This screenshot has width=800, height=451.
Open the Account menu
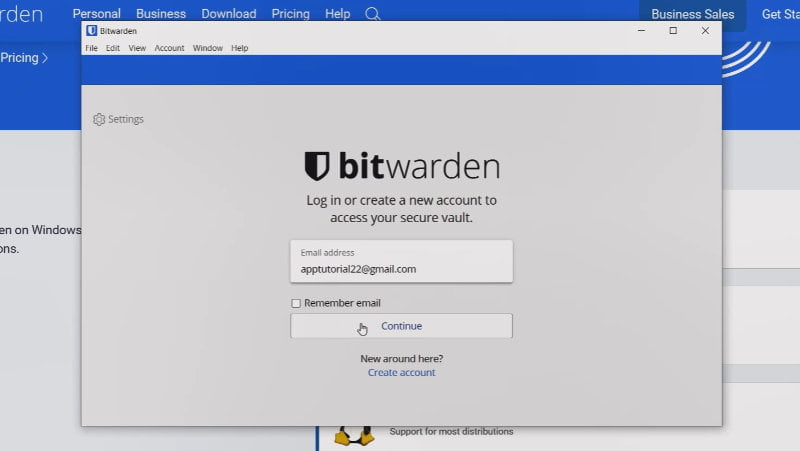click(x=169, y=48)
